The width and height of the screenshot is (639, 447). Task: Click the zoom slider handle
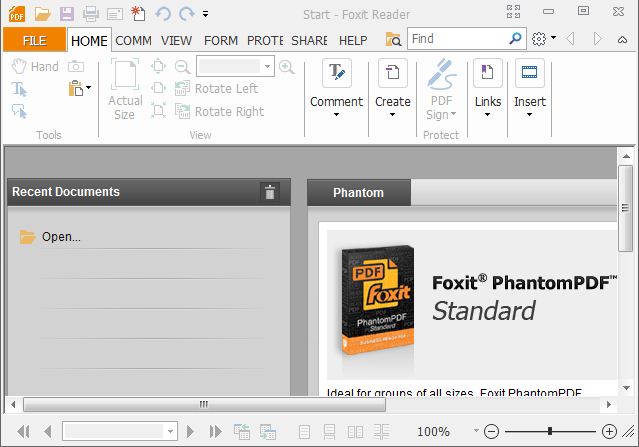coord(549,431)
